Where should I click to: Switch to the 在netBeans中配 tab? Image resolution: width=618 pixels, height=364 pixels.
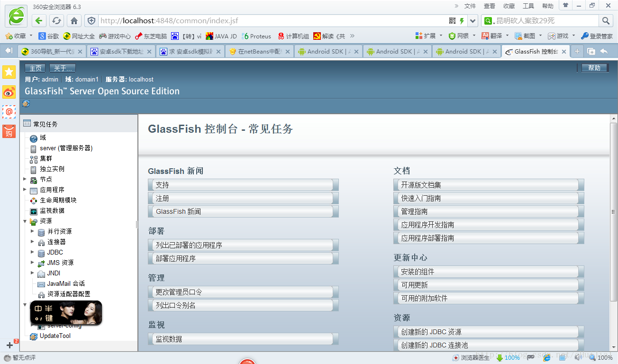pos(259,52)
